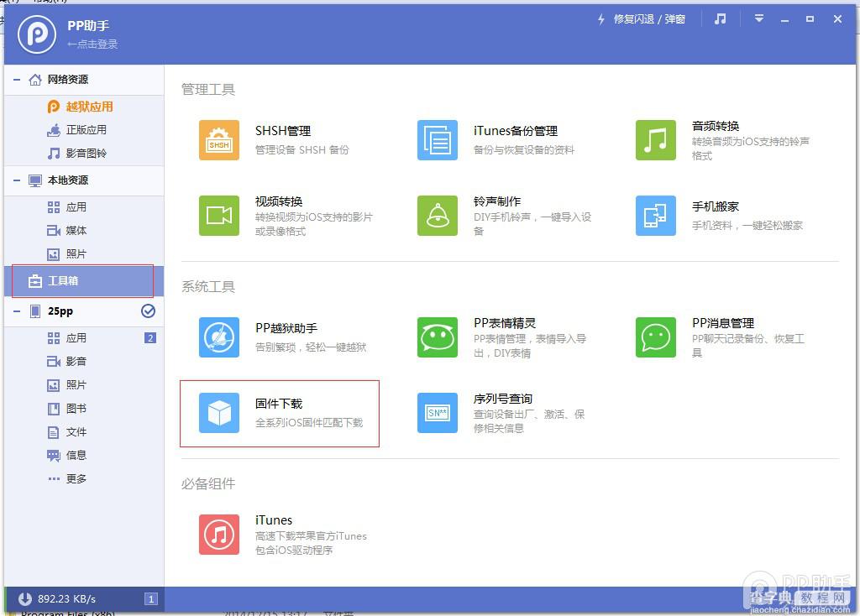Viewport: 860px width, 616px height.
Task: Click the 序列号查询 title text
Action: click(503, 399)
